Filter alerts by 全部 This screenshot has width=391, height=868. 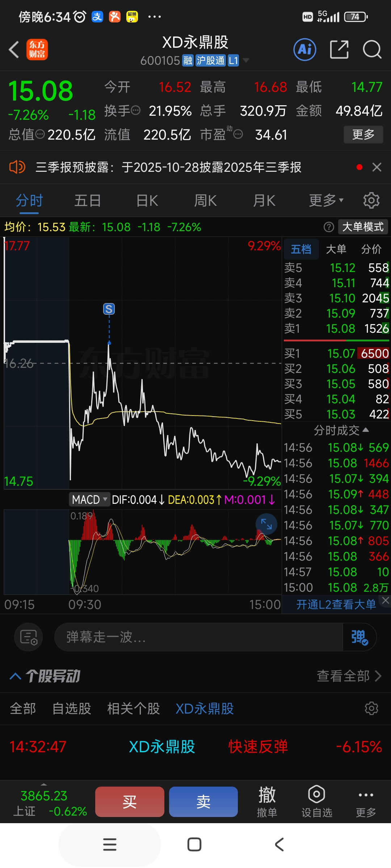(x=23, y=709)
